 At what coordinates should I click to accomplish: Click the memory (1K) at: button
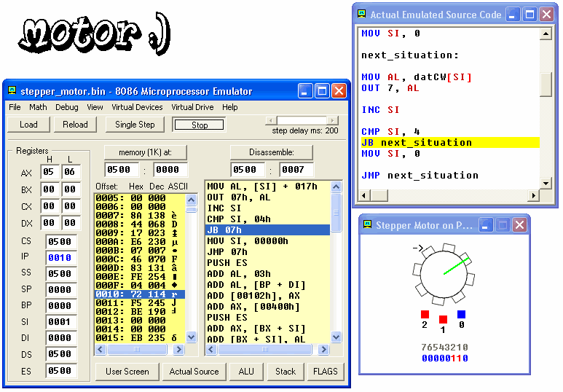tap(146, 152)
